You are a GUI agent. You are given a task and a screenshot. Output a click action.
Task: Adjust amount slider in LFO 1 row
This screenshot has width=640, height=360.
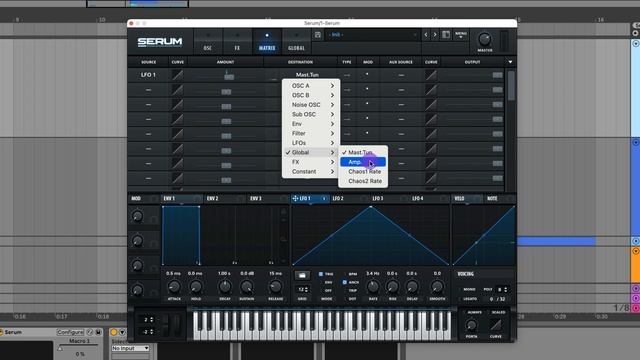tap(229, 76)
